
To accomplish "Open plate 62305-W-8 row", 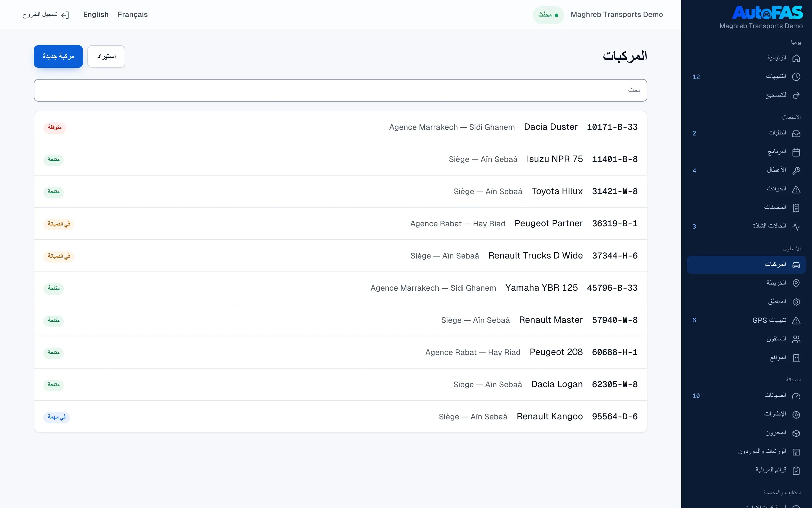I will click(x=340, y=384).
